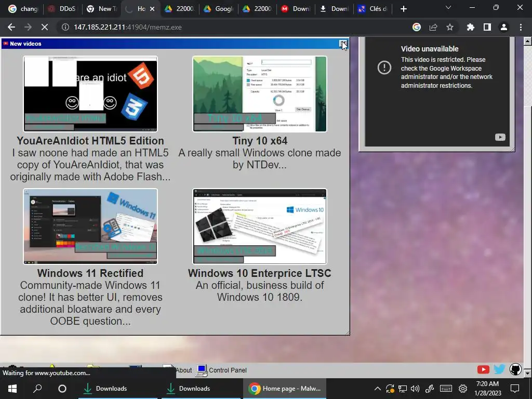Switch to the 'chang' Google tab
532x399 pixels.
tap(23, 9)
